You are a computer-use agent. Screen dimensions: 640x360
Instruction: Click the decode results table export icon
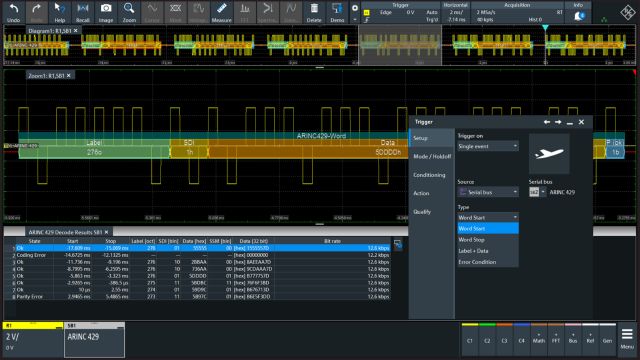tap(398, 244)
